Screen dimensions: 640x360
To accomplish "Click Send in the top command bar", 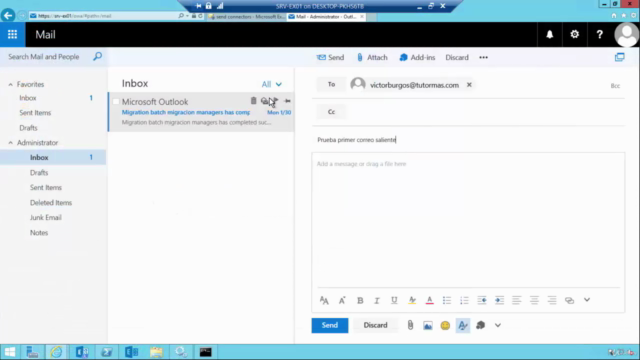I will [330, 58].
